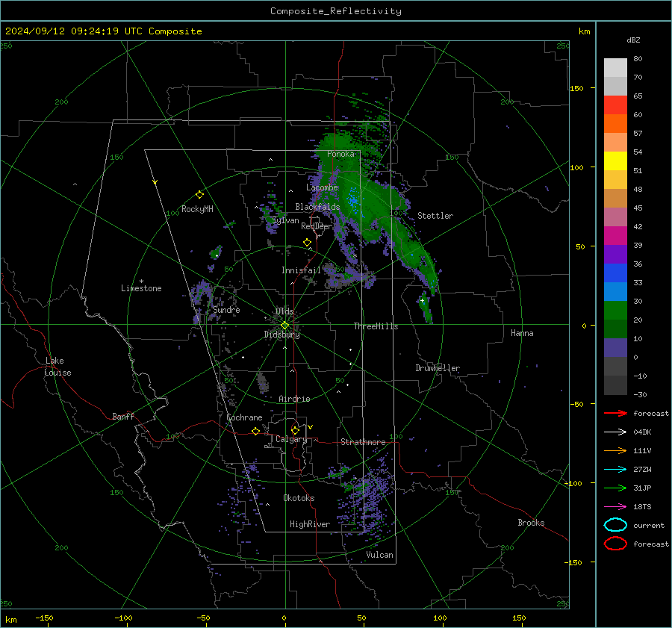
Task: Select the royal blue dBZ legend swatch
Action: (615, 273)
